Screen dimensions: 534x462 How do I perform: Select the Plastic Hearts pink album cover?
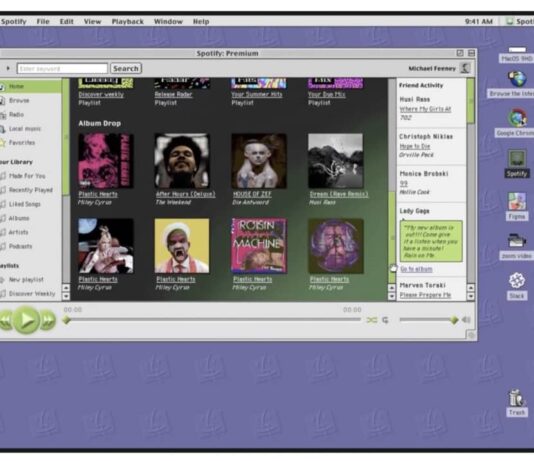click(106, 161)
